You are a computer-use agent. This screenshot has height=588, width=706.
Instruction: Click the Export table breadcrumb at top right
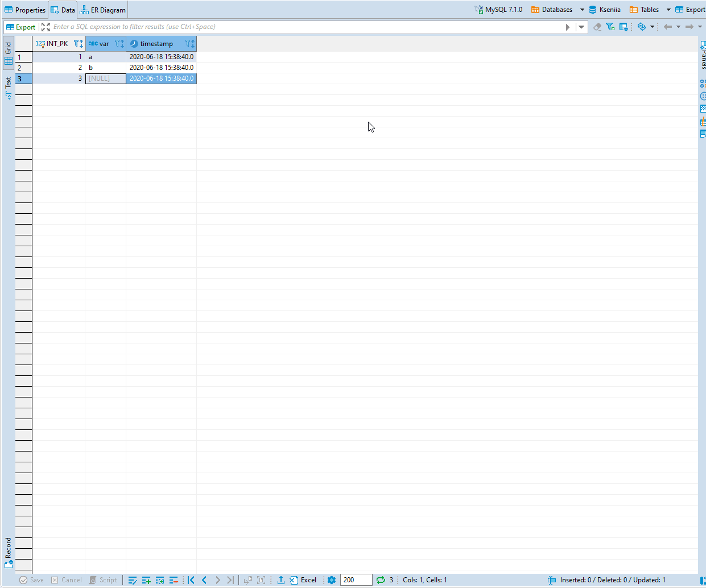[690, 10]
